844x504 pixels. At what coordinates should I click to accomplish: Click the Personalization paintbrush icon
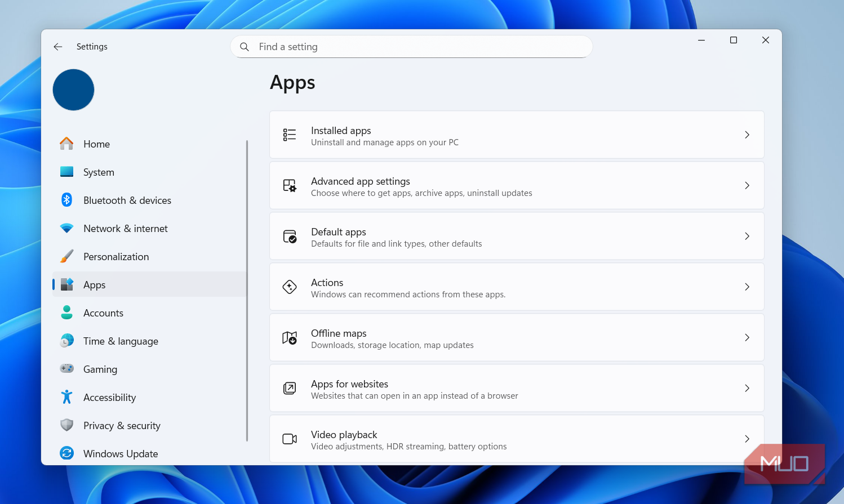tap(66, 256)
